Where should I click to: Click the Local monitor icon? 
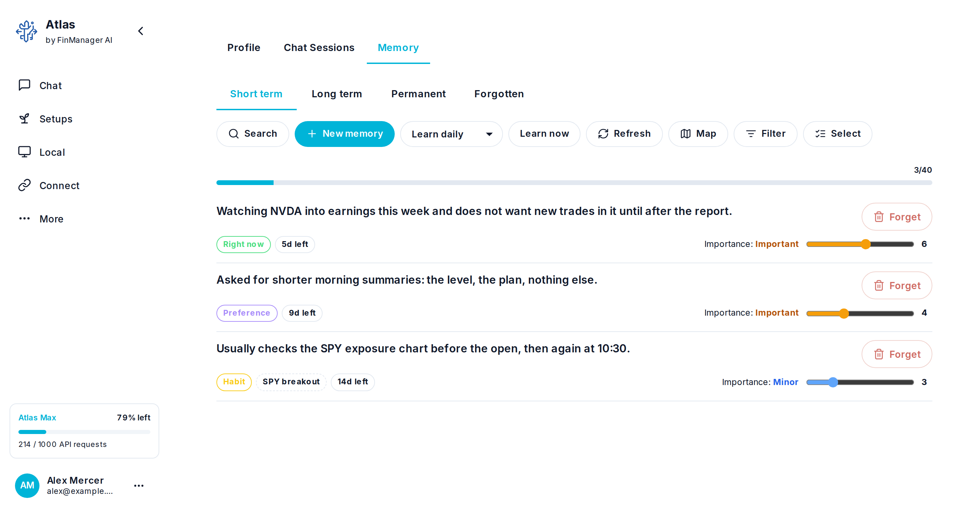click(x=24, y=152)
